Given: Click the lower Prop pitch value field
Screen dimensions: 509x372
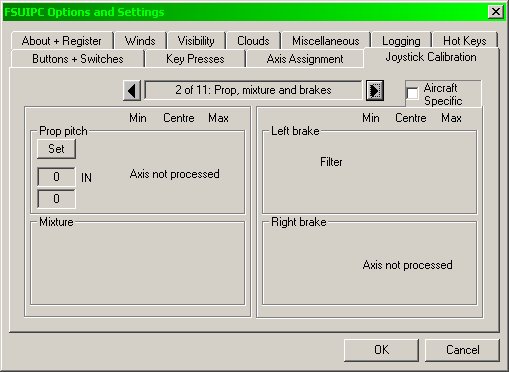Looking at the screenshot, I should (56, 199).
